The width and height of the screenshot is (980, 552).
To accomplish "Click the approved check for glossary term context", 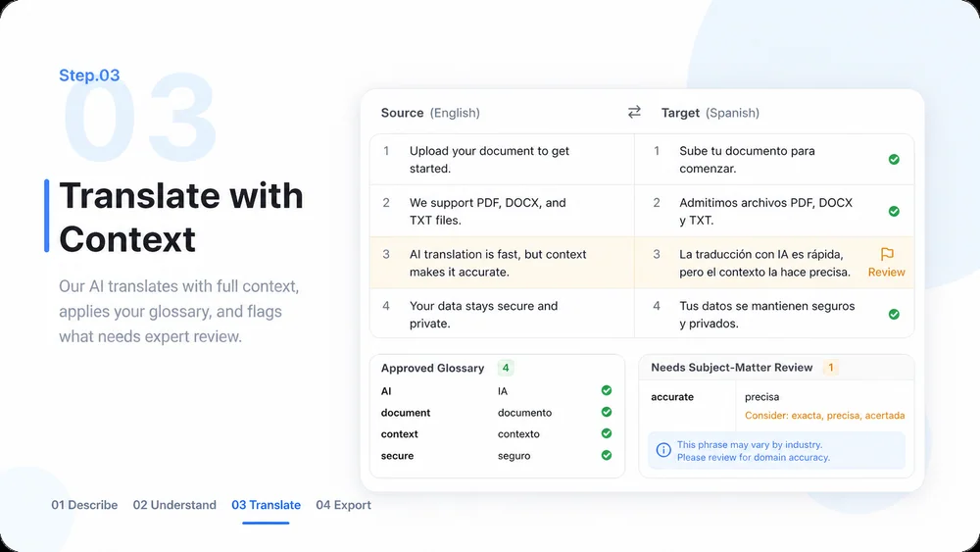I will pos(607,433).
